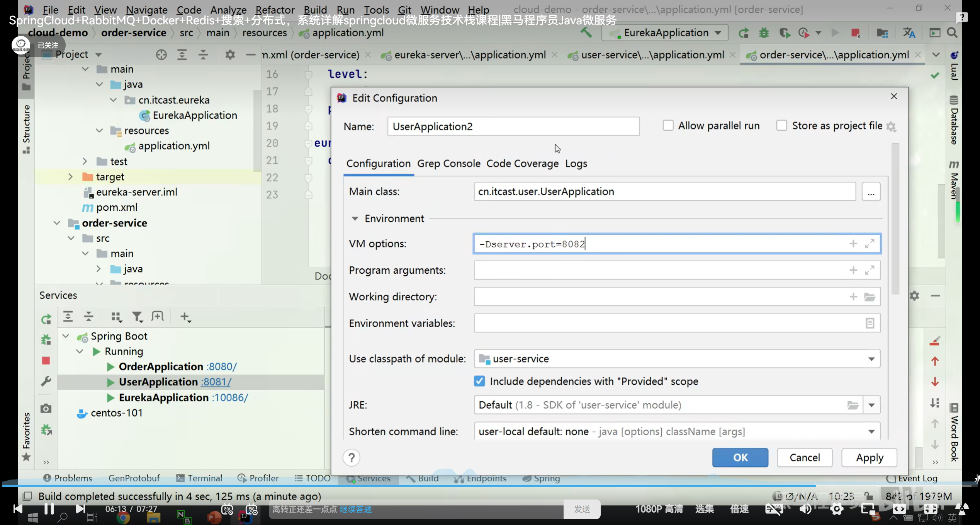The image size is (980, 525).
Task: Click Add Service plus icon in Services toolbar
Action: tap(185, 317)
